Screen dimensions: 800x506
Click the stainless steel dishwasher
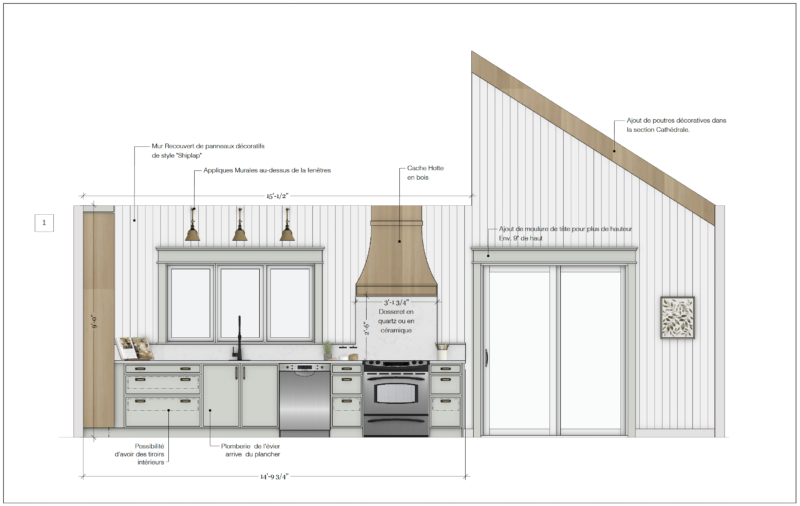304,400
